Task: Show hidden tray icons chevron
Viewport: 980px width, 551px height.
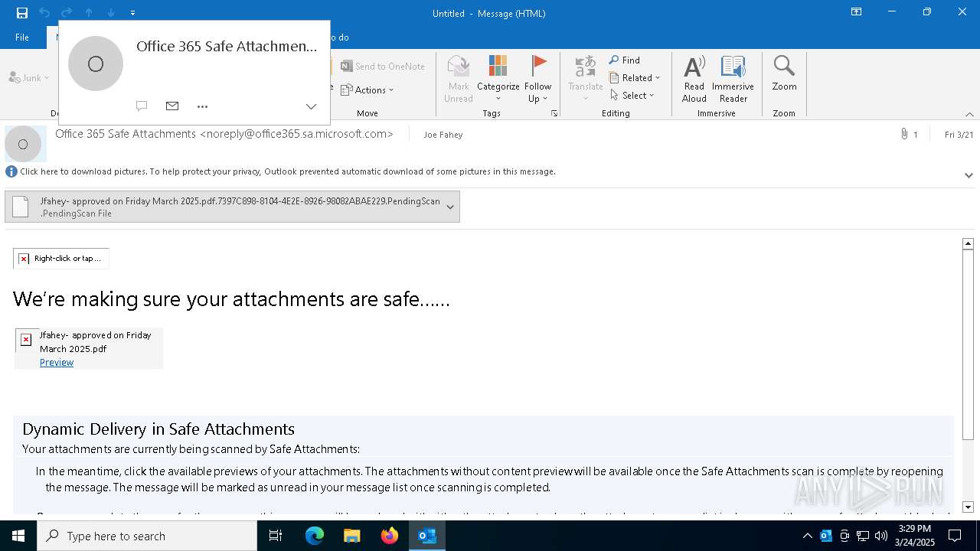Action: (x=807, y=536)
